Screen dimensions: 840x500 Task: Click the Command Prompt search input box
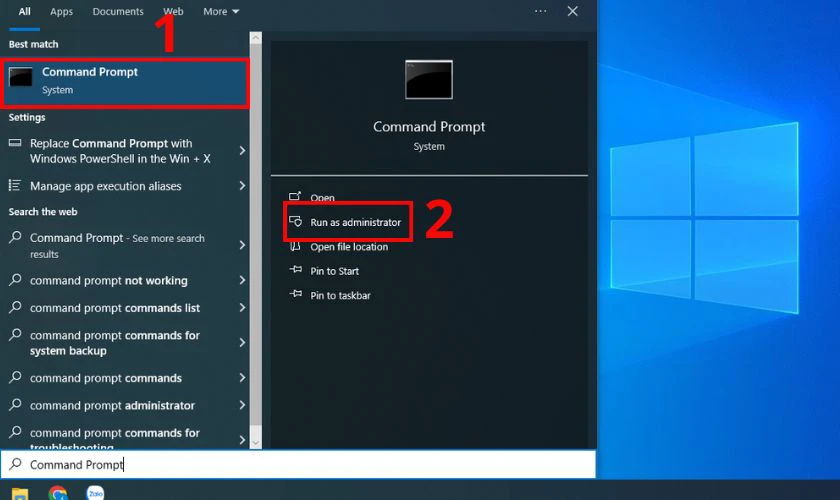pos(298,464)
